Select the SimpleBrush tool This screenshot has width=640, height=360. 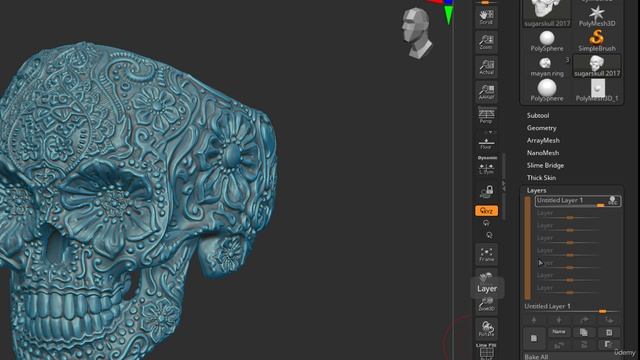[597, 41]
